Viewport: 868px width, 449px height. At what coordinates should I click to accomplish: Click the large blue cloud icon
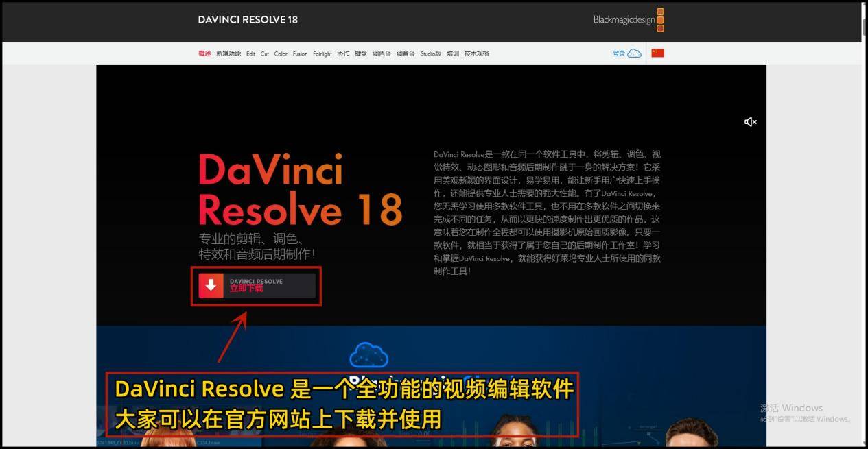point(368,355)
